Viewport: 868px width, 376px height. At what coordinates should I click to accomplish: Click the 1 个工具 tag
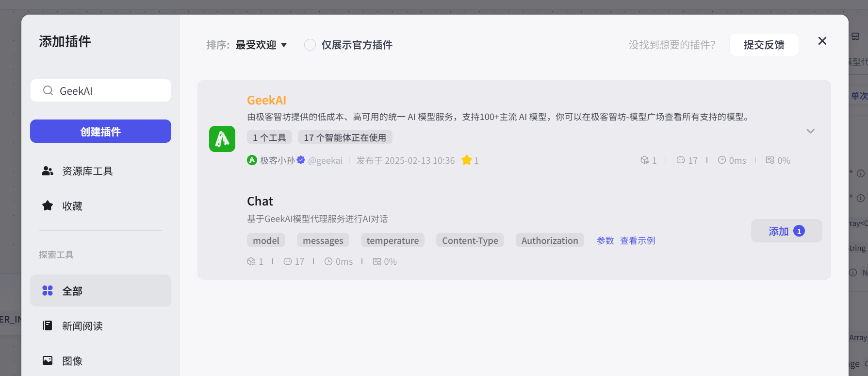pyautogui.click(x=269, y=137)
